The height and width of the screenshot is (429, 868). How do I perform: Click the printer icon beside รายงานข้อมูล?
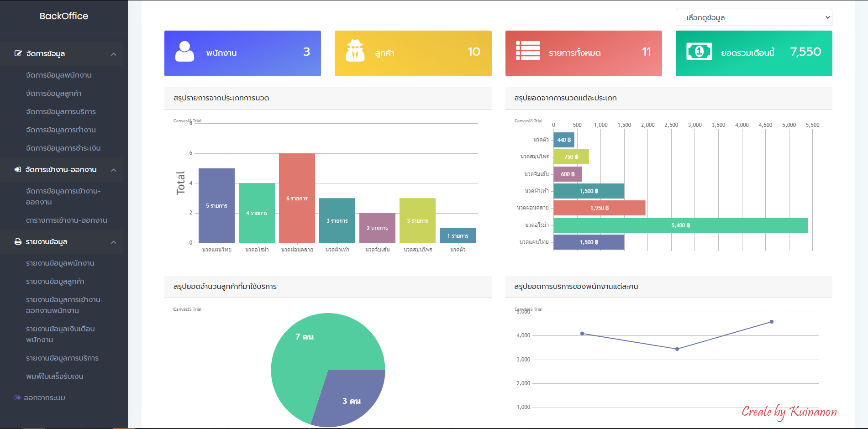[18, 242]
